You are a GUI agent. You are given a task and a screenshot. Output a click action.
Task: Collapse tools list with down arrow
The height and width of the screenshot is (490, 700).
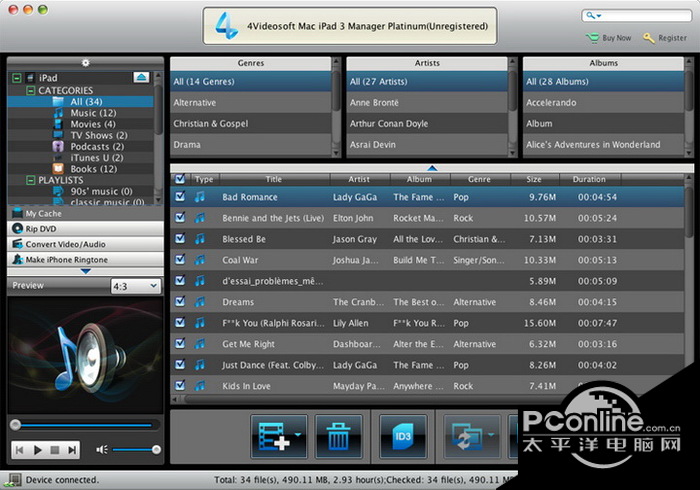(86, 271)
